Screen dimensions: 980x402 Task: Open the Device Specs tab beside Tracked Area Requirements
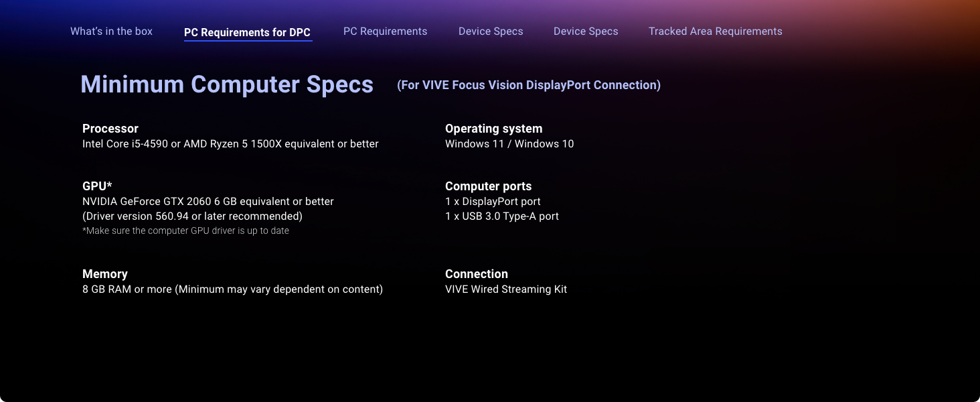(x=586, y=31)
